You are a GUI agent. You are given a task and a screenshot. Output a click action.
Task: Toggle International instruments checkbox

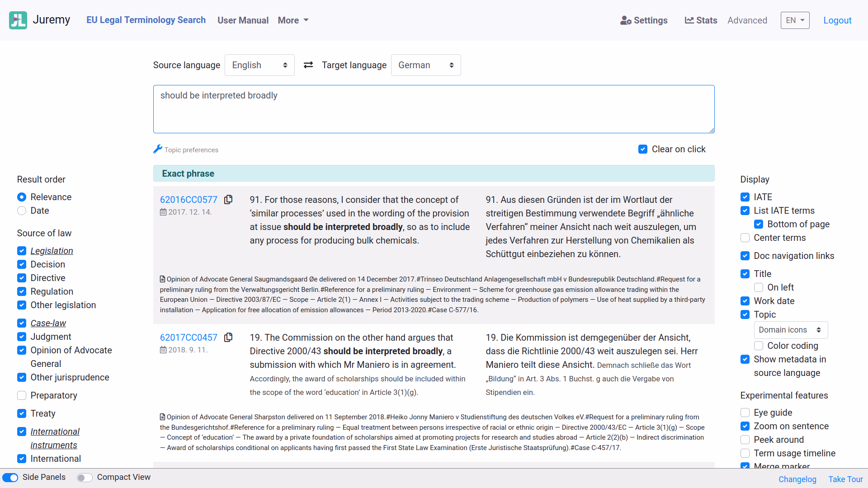[x=22, y=432]
